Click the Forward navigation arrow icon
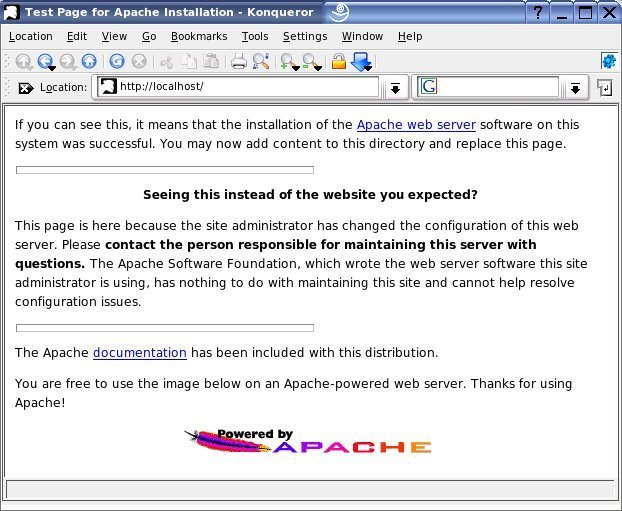 67,62
